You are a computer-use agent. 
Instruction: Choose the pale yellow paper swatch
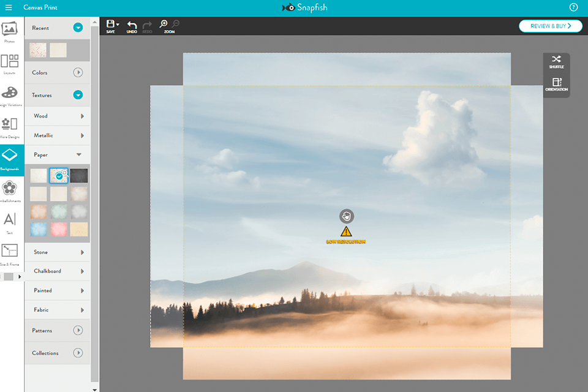pos(79,229)
